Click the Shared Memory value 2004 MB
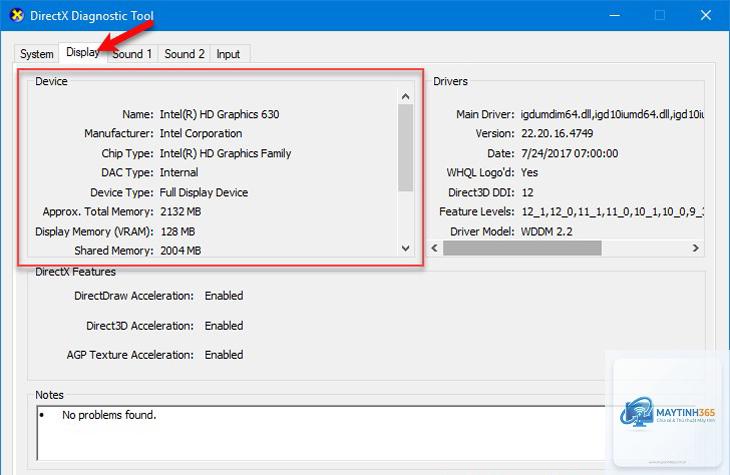The height and width of the screenshot is (475, 730). (x=181, y=251)
